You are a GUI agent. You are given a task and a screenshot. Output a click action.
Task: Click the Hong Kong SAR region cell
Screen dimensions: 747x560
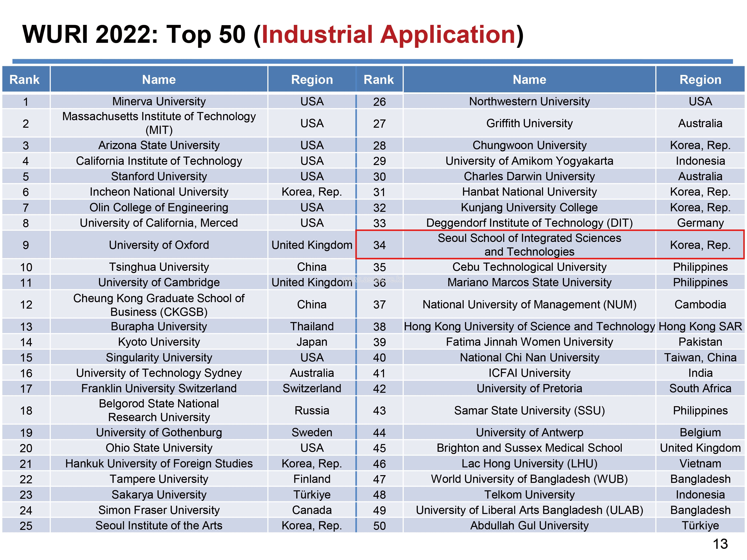click(700, 326)
